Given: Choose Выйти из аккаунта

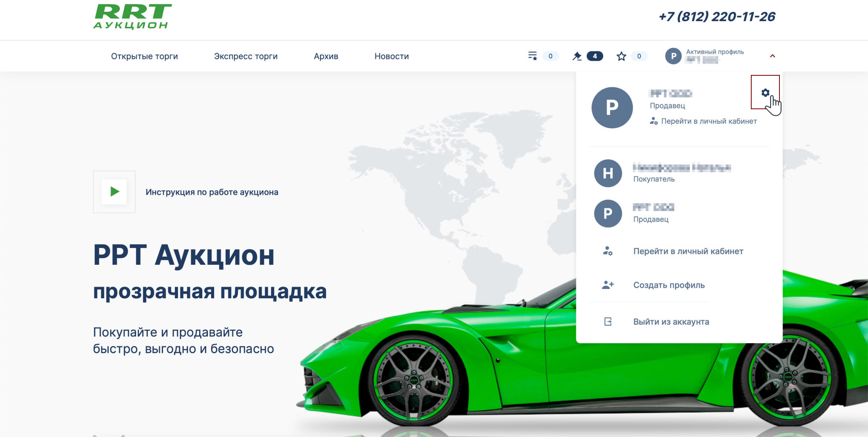Looking at the screenshot, I should coord(671,322).
